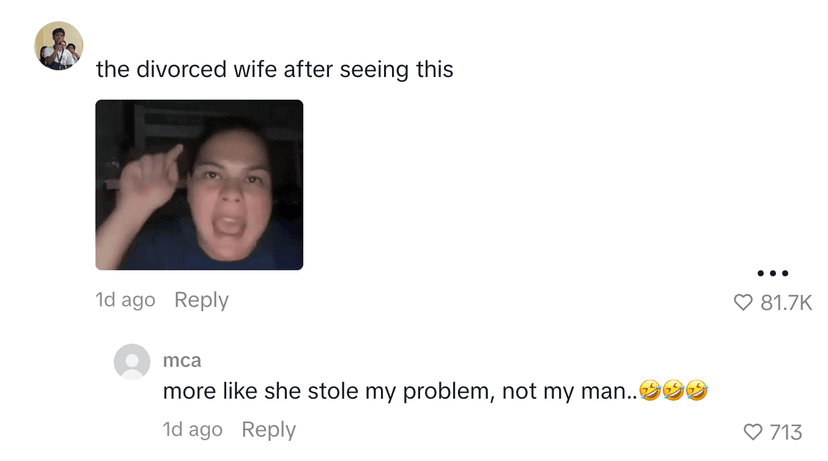Click the middle laughing emoji in the reply
This screenshot has width=828, height=461.
pyautogui.click(x=673, y=391)
